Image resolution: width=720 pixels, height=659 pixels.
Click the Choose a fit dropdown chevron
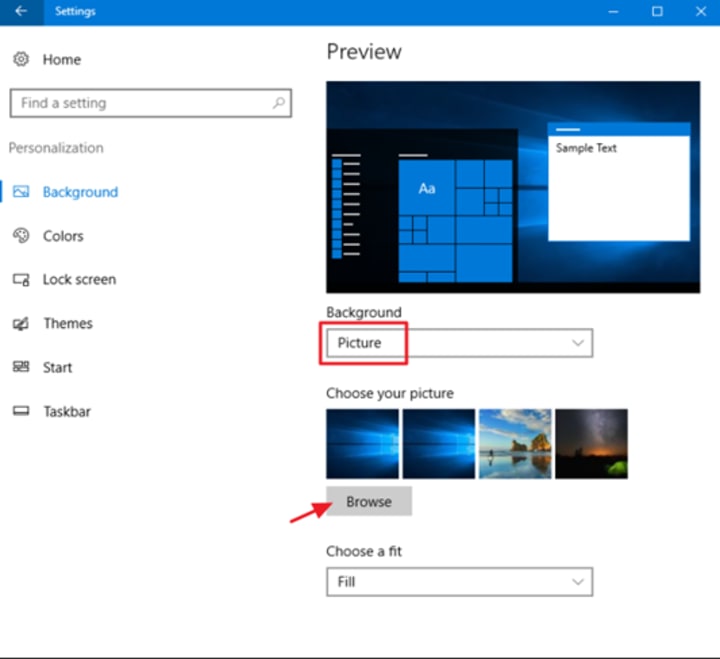tap(578, 582)
